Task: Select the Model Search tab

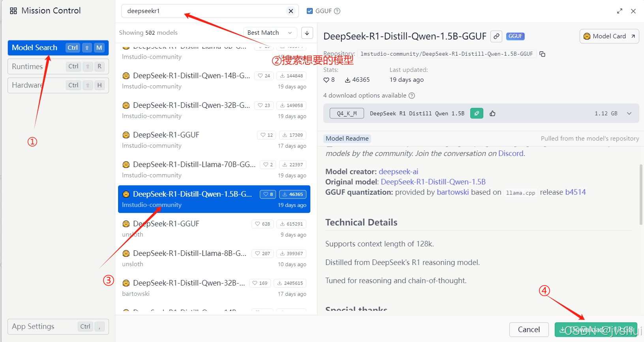Action: 58,48
